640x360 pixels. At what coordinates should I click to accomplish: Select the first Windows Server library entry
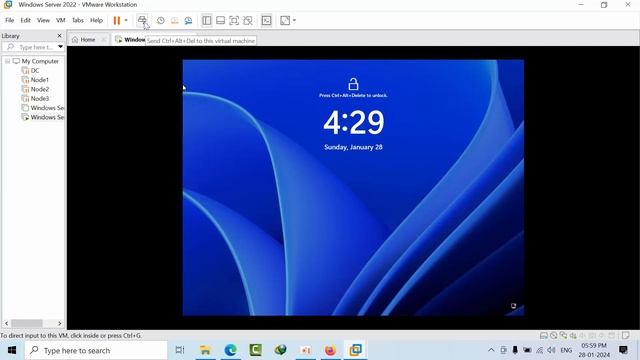pyautogui.click(x=43, y=108)
